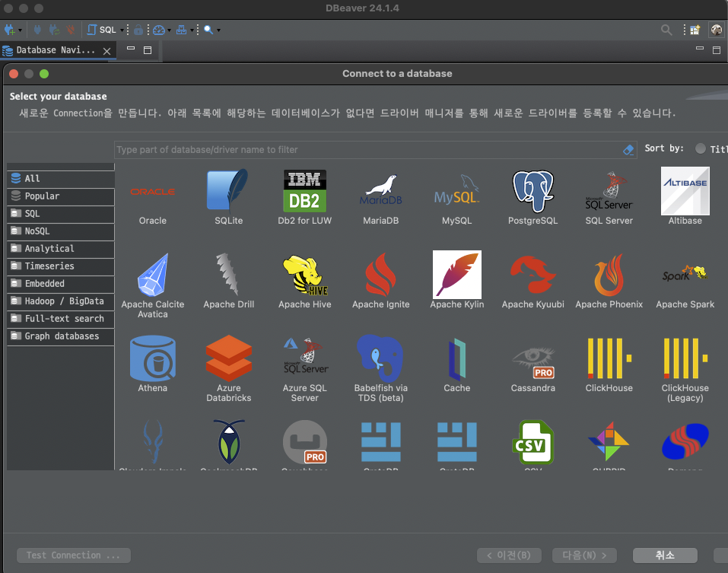
Task: Minimize the Database Navigator view
Action: [131, 48]
